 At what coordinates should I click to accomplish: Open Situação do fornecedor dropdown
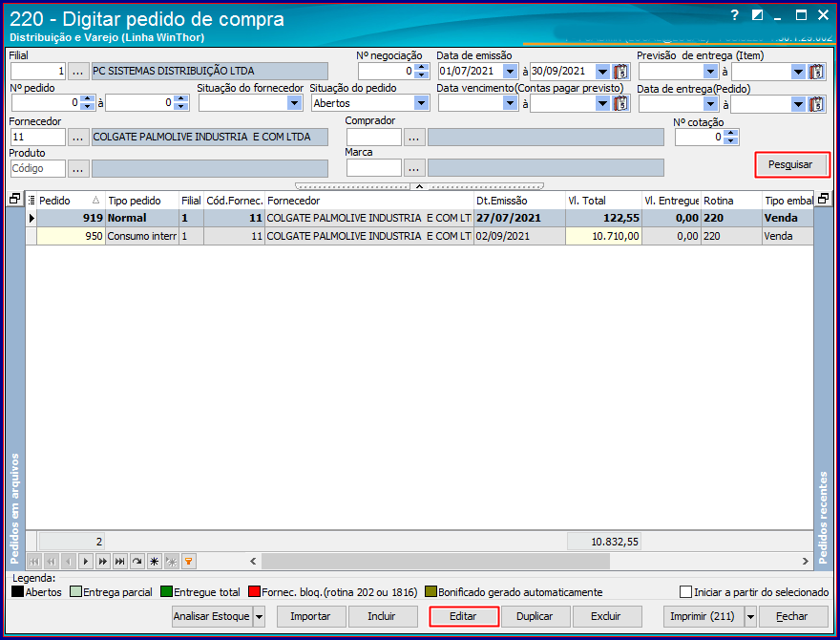click(x=294, y=103)
